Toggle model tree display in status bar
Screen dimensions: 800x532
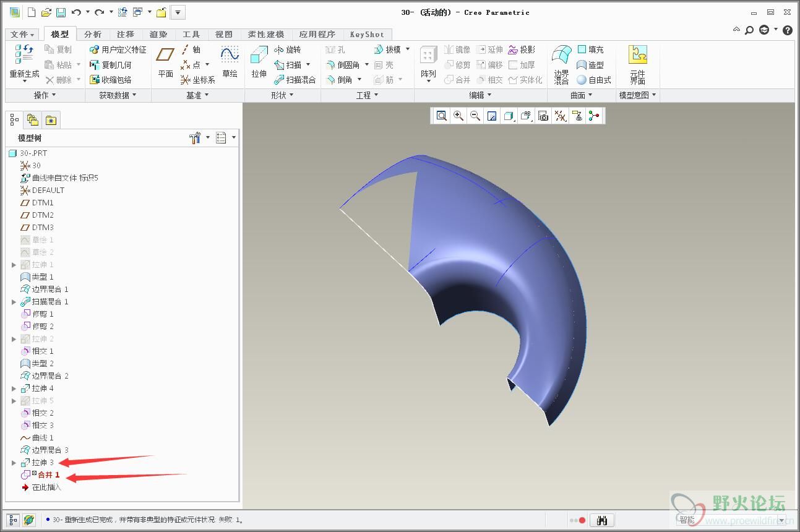(14, 521)
